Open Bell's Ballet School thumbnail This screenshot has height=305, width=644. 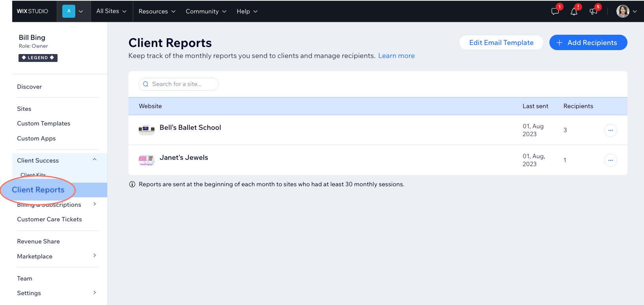(x=147, y=129)
